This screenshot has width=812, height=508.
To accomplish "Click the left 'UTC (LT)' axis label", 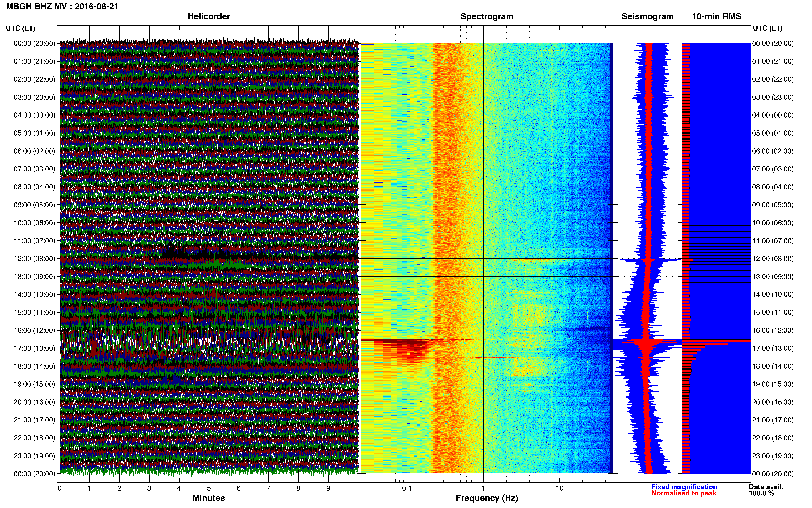I will [21, 28].
